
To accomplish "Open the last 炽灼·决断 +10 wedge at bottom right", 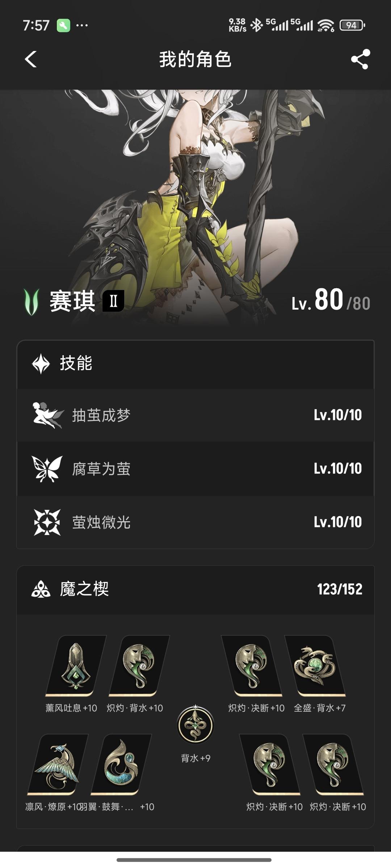I will pyautogui.click(x=333, y=765).
